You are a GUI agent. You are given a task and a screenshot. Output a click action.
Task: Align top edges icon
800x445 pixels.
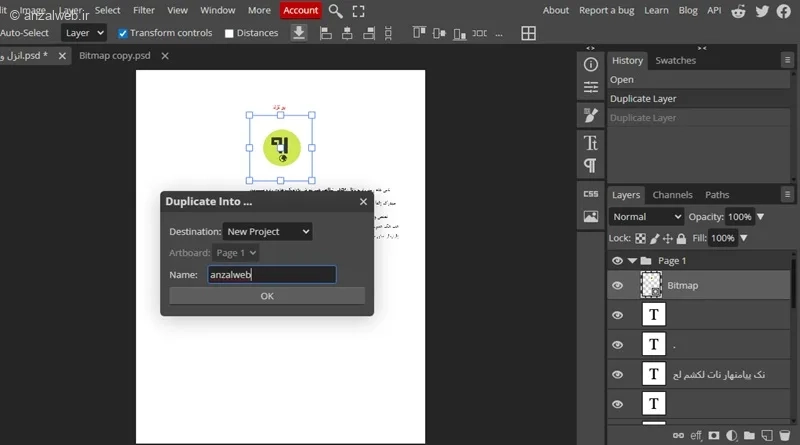point(419,33)
